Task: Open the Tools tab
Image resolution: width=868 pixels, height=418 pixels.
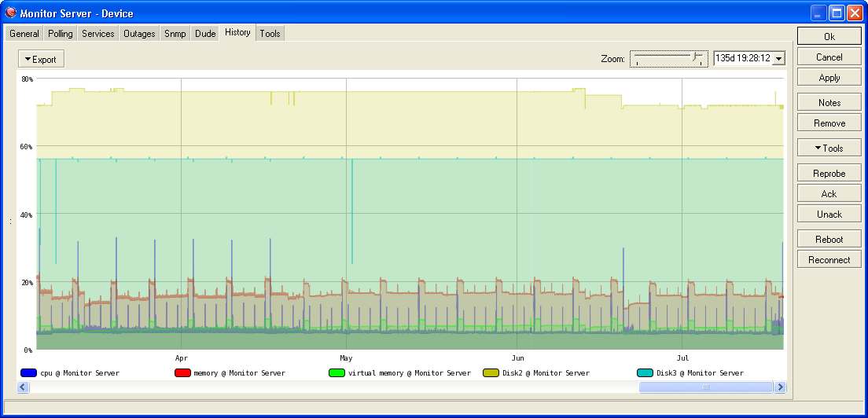Action: coord(270,34)
